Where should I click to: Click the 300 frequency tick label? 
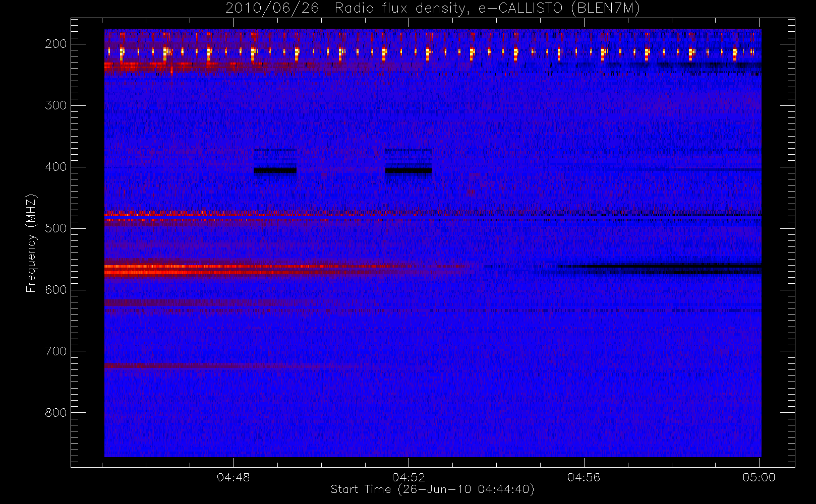pos(55,105)
